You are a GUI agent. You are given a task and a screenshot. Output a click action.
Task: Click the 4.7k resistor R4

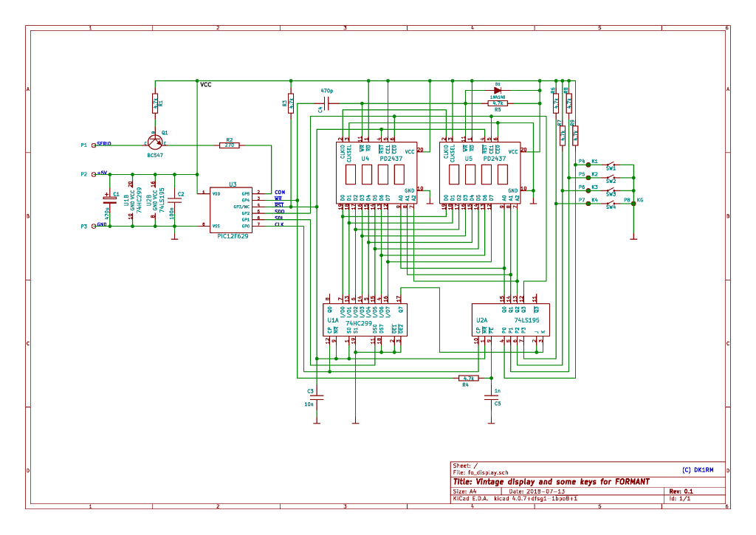click(465, 378)
